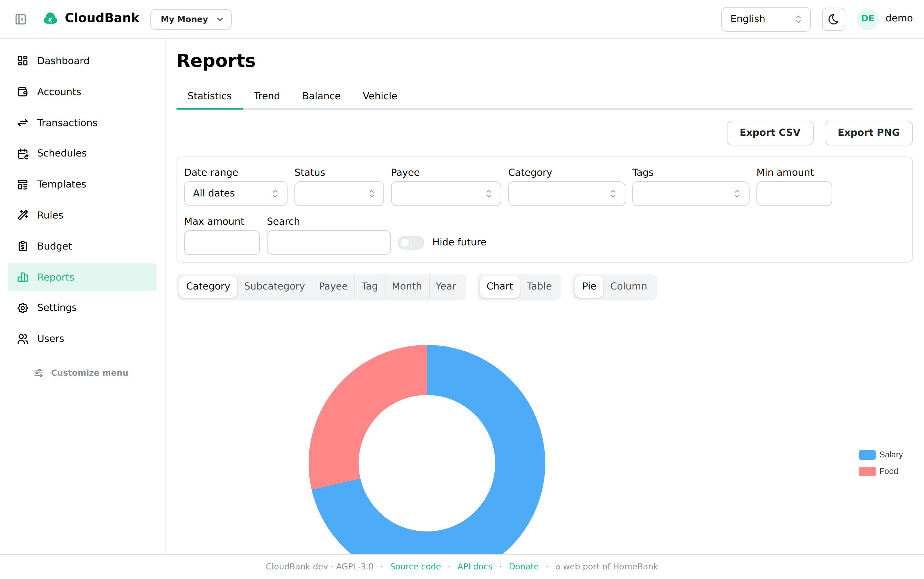Switch to the Balance tab

point(321,96)
